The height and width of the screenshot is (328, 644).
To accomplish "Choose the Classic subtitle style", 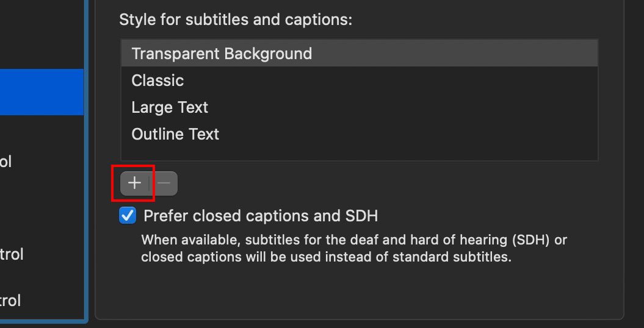I will [x=157, y=80].
